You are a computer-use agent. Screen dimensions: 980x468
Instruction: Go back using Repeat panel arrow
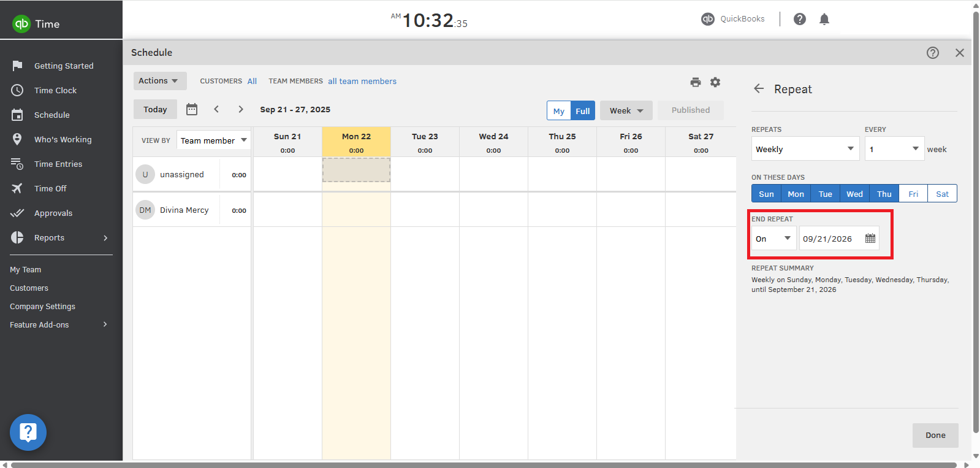click(759, 89)
